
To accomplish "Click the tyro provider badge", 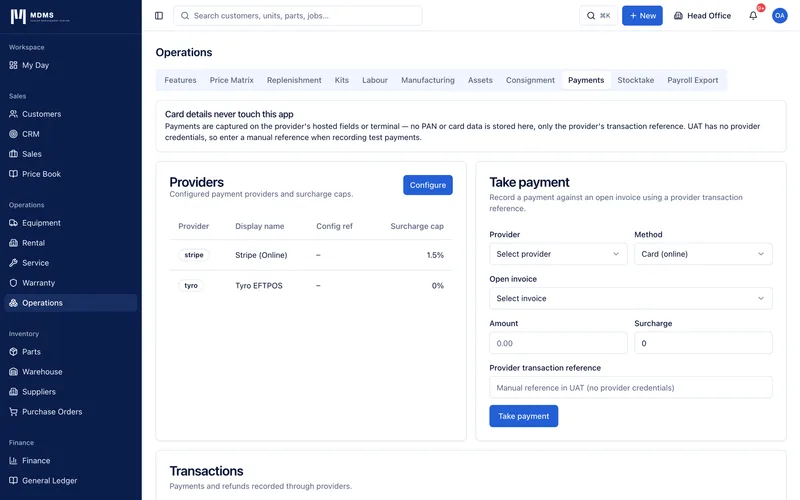I will tap(191, 286).
